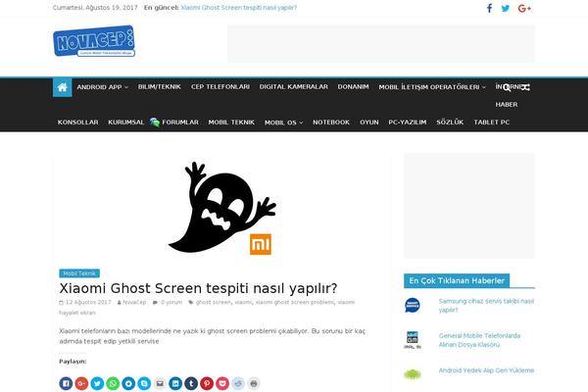Image resolution: width=588 pixels, height=392 pixels.
Task: Open the TABLET PC menu item
Action: (492, 122)
